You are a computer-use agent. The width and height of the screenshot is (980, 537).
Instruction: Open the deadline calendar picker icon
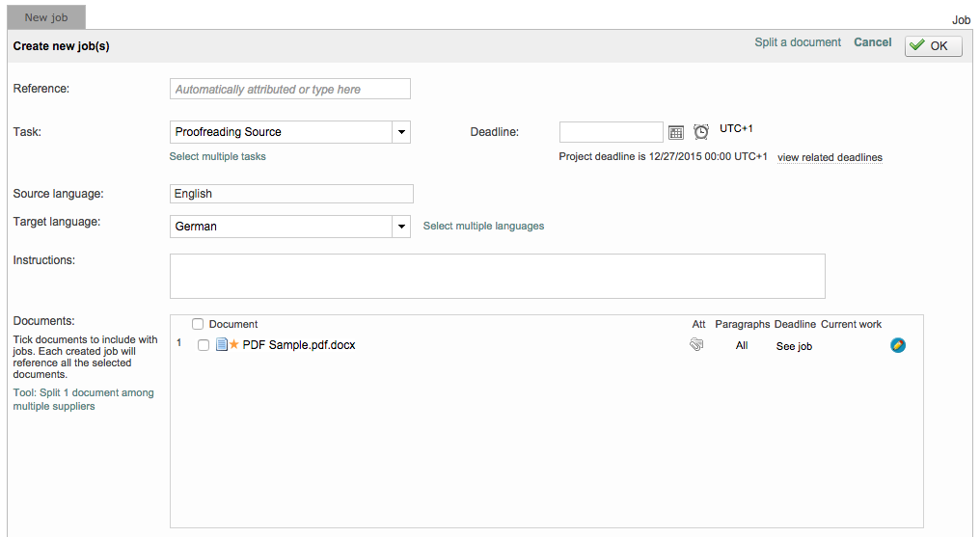(676, 132)
